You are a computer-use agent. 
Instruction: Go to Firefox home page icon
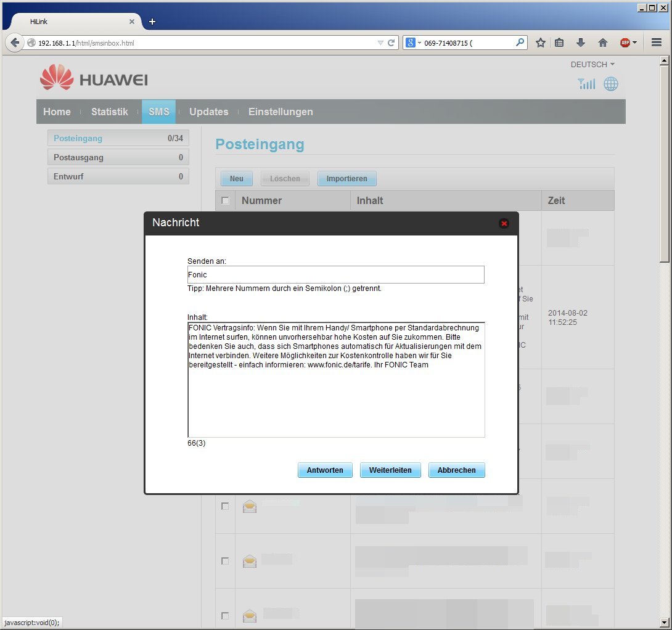click(602, 43)
